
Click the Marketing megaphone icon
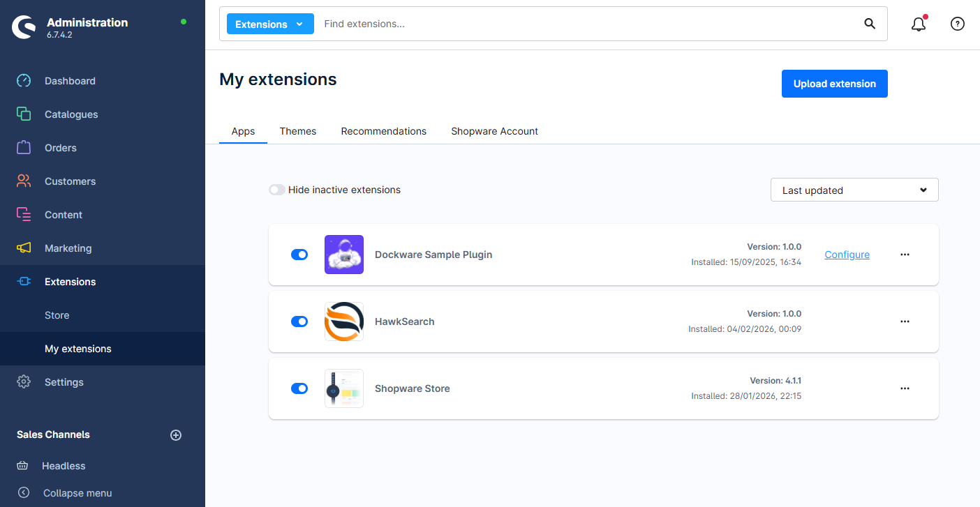coord(24,248)
